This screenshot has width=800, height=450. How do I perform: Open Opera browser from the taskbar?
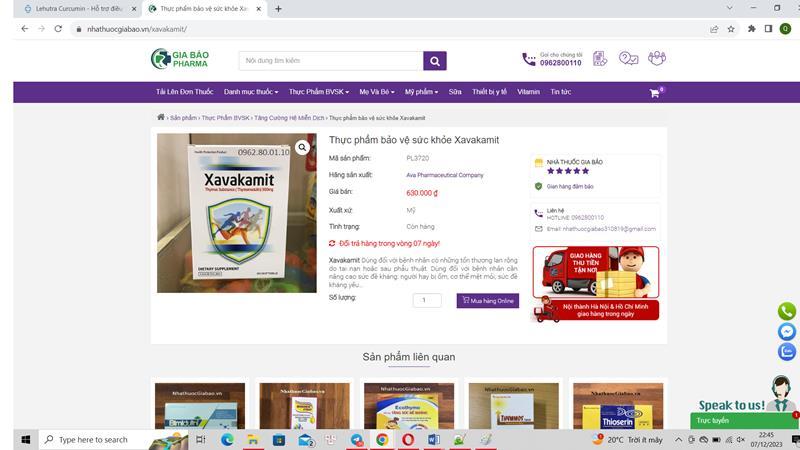(408, 439)
